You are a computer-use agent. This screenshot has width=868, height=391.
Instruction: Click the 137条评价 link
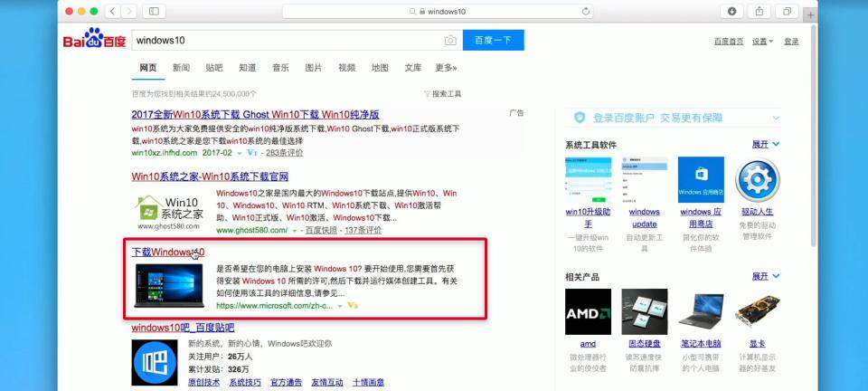coord(363,231)
